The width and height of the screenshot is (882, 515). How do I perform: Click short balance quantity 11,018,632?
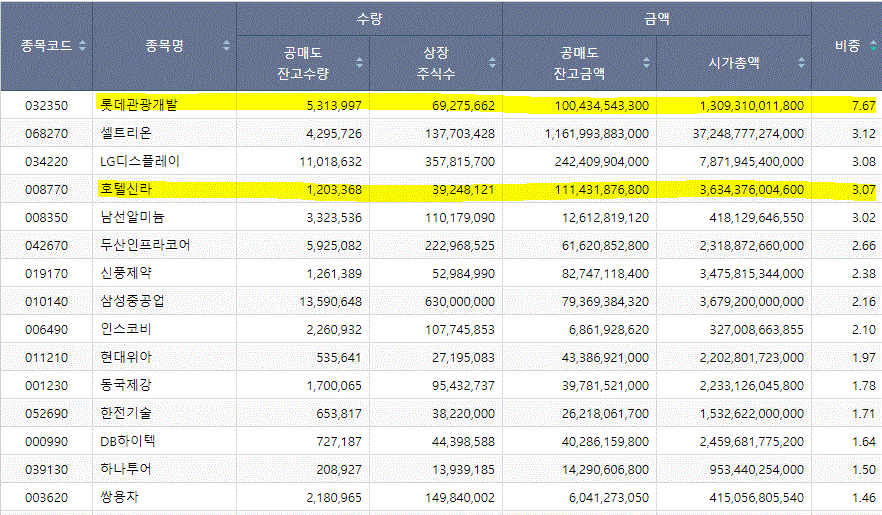(331, 162)
